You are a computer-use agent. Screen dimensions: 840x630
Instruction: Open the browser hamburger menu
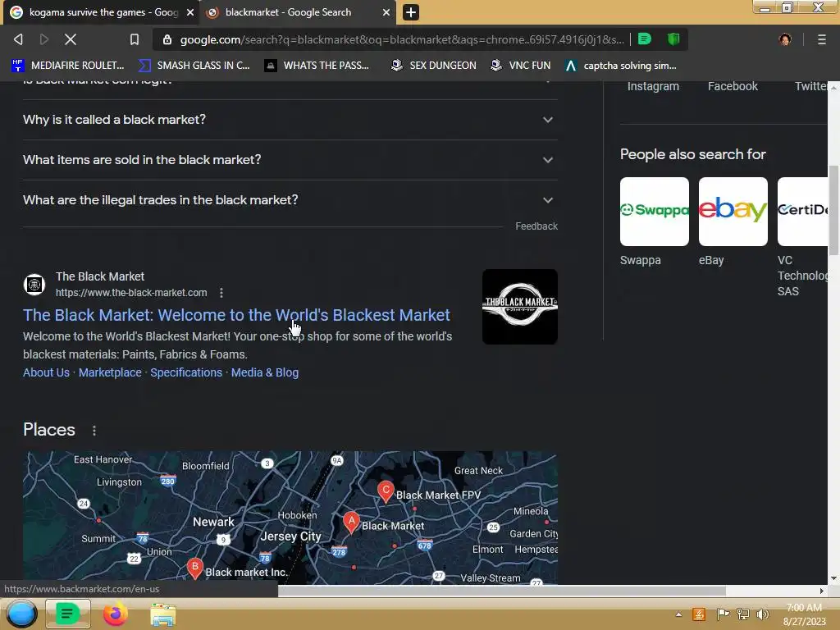[x=821, y=39]
